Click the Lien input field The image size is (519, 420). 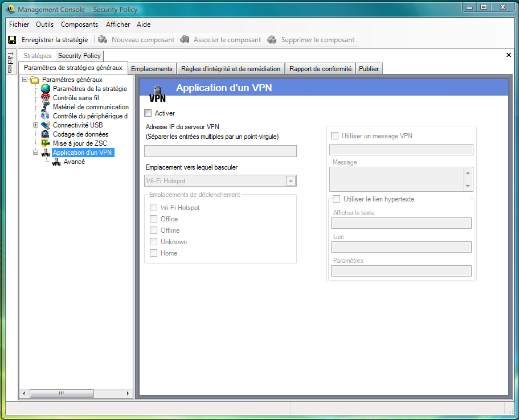[x=401, y=247]
